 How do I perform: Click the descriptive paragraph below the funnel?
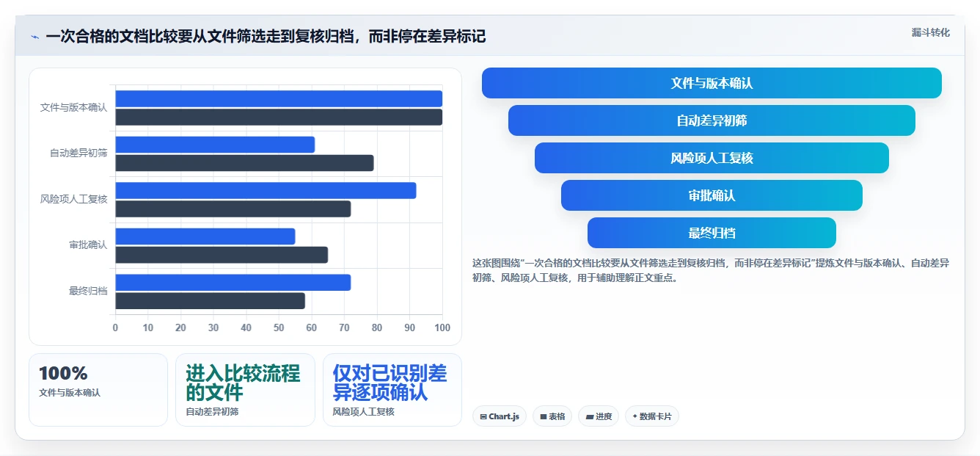[711, 270]
